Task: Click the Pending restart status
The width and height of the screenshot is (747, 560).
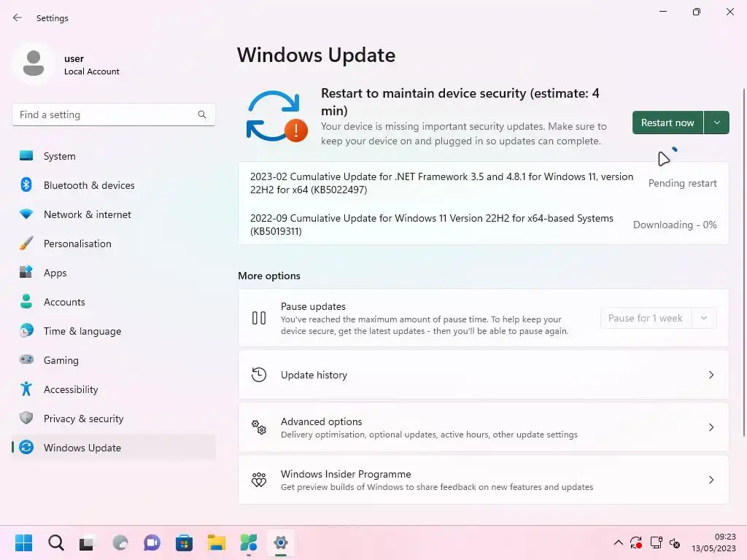Action: (x=682, y=183)
